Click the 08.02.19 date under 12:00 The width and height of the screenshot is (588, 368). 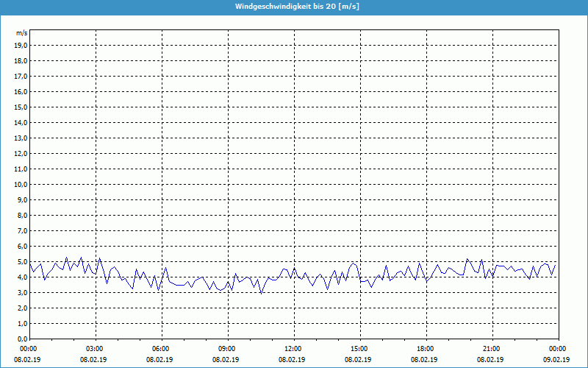293,360
